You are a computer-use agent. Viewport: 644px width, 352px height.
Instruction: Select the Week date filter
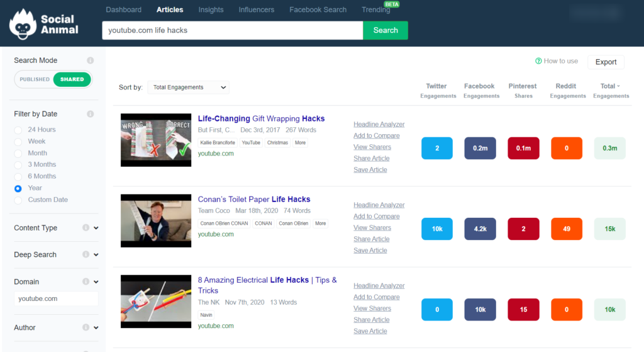[18, 142]
